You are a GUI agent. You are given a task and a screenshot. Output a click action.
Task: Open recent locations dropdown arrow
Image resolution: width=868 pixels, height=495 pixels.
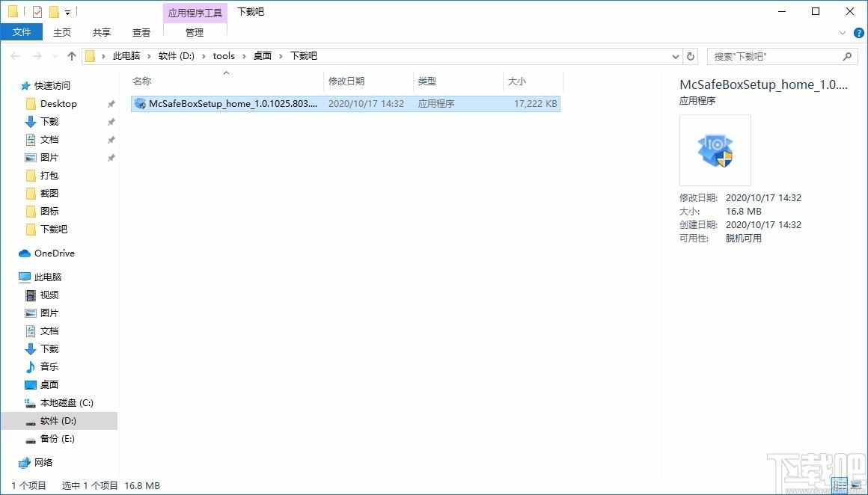pyautogui.click(x=55, y=56)
